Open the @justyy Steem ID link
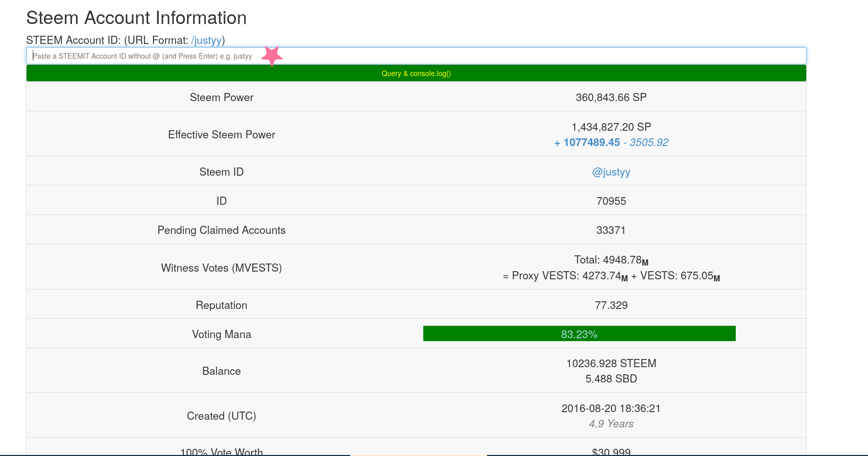Screen dimensions: 868x456 pyautogui.click(x=611, y=172)
